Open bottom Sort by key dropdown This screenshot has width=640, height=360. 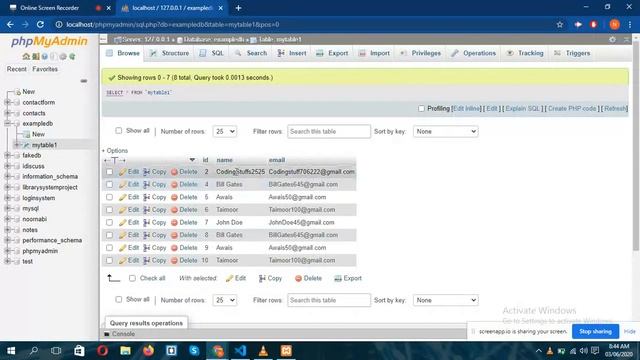[x=445, y=300]
